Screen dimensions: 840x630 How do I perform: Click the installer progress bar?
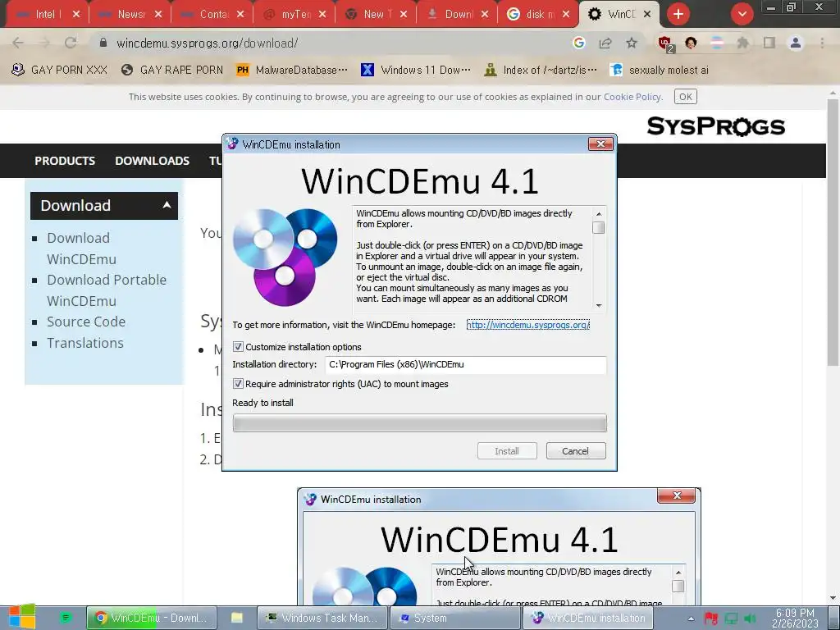[x=419, y=423]
